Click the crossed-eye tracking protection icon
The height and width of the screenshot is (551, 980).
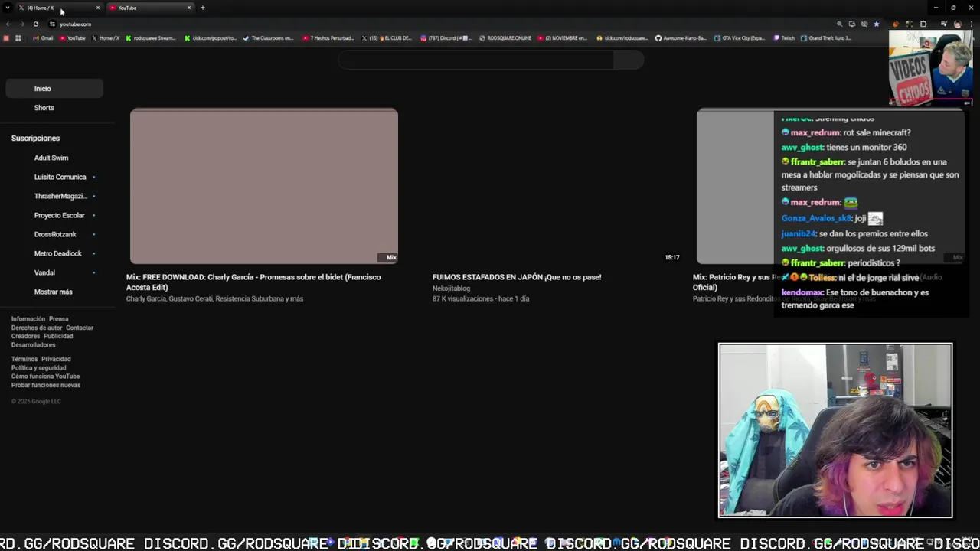(864, 24)
